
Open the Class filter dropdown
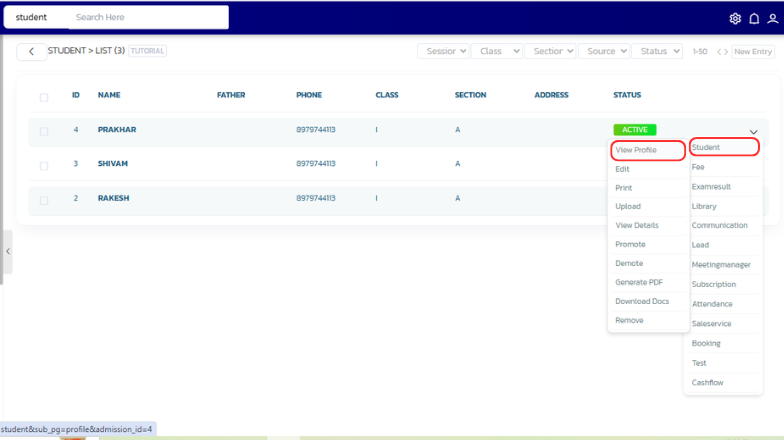pyautogui.click(x=497, y=51)
